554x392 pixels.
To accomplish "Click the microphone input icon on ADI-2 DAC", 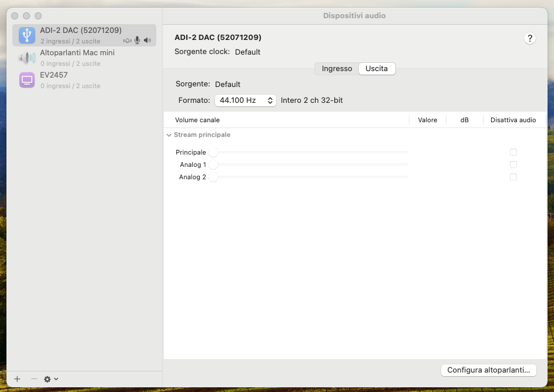I will click(137, 41).
